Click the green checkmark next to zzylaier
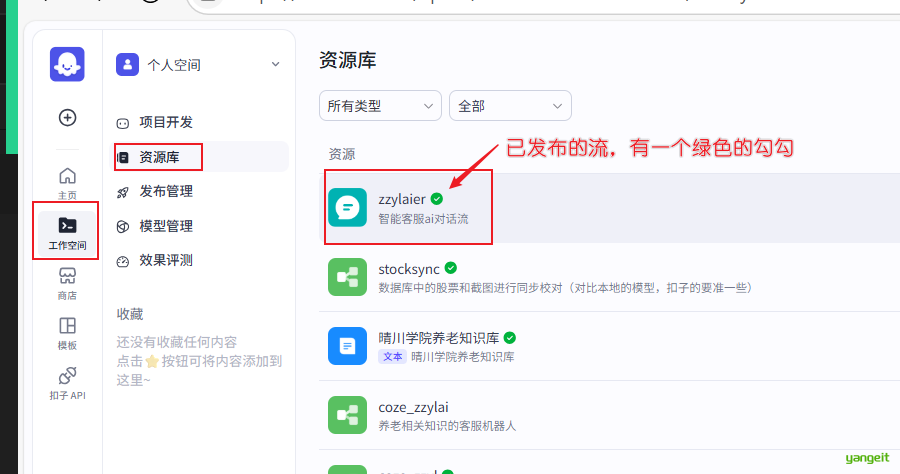The height and width of the screenshot is (474, 900). click(x=437, y=199)
